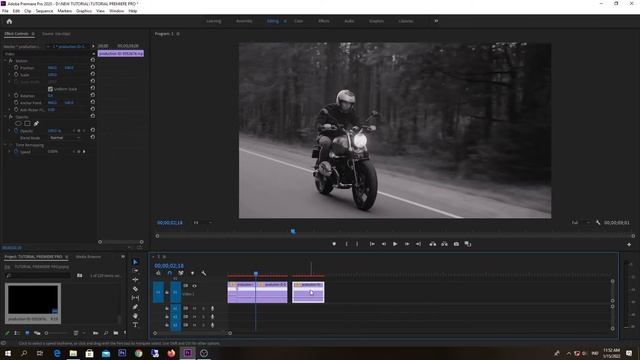Select the Track Select Forward tool
Image resolution: width=640 pixels, height=360 pixels.
point(136,271)
